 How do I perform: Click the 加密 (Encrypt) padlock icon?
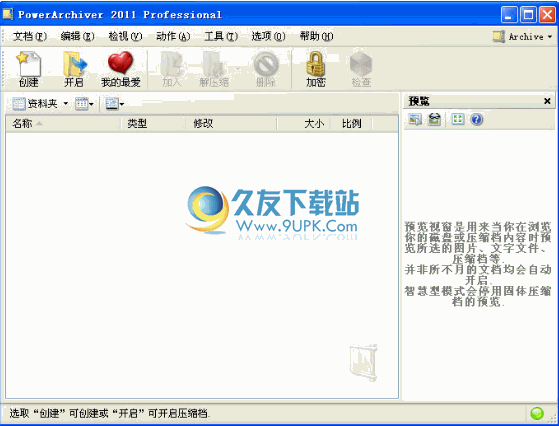[316, 69]
